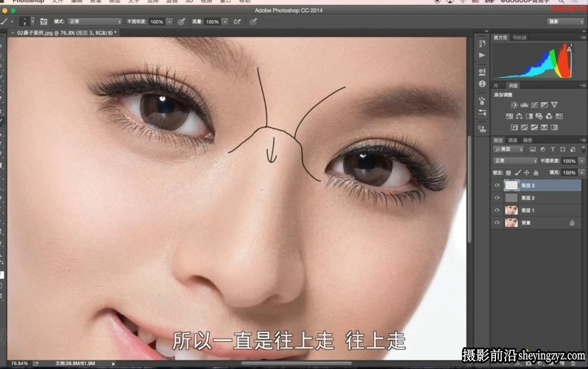Add a Posterize adjustment layer
This screenshot has width=588, height=369.
[524, 128]
